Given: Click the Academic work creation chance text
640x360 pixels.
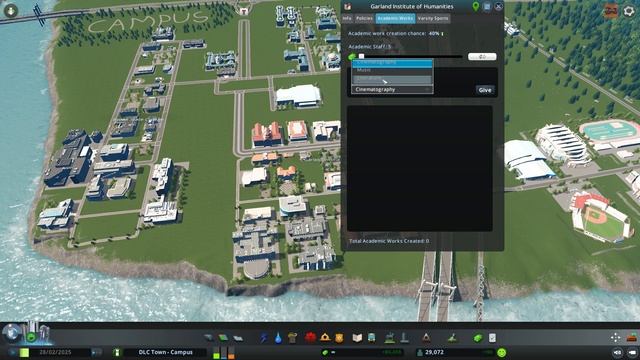Looking at the screenshot, I should (x=393, y=33).
